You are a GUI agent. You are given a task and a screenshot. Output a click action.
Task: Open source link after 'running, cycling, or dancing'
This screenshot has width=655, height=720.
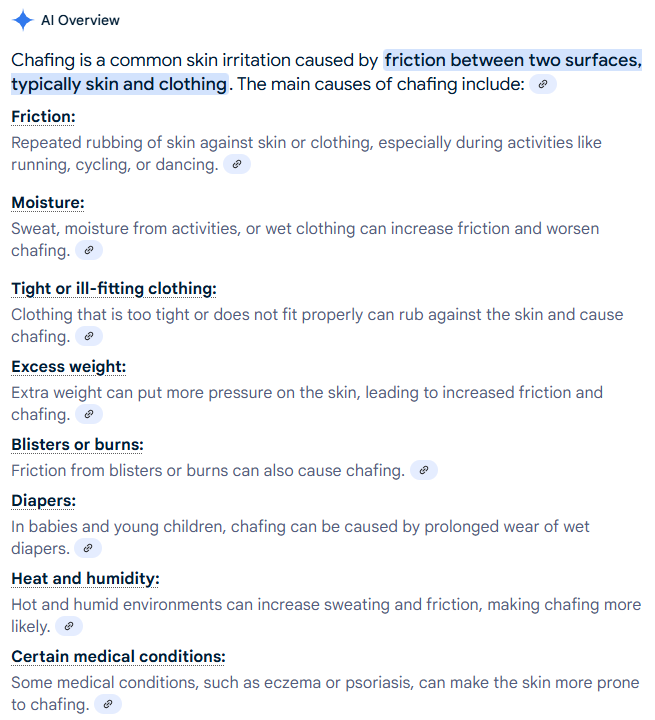click(237, 164)
